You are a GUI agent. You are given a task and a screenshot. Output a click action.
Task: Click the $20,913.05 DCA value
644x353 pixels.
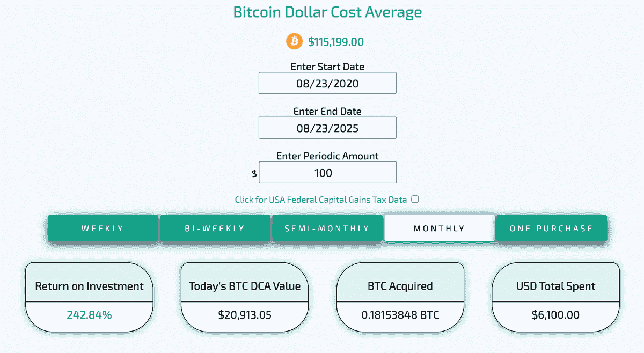click(x=245, y=315)
